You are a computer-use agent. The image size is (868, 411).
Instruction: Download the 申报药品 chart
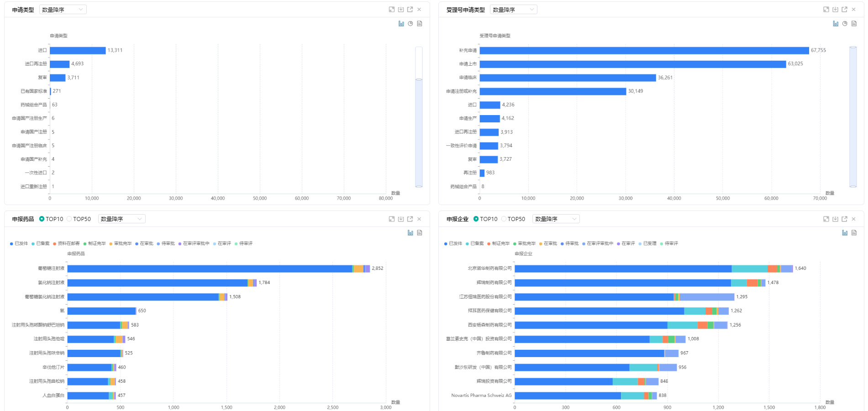point(400,219)
